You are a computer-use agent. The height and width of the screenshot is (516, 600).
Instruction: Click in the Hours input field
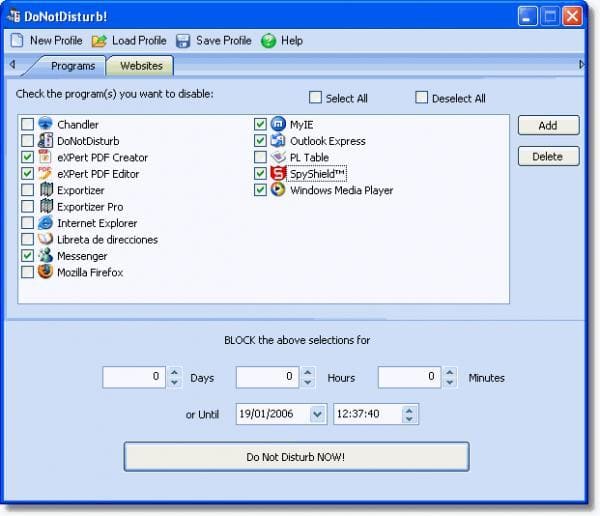(x=267, y=377)
